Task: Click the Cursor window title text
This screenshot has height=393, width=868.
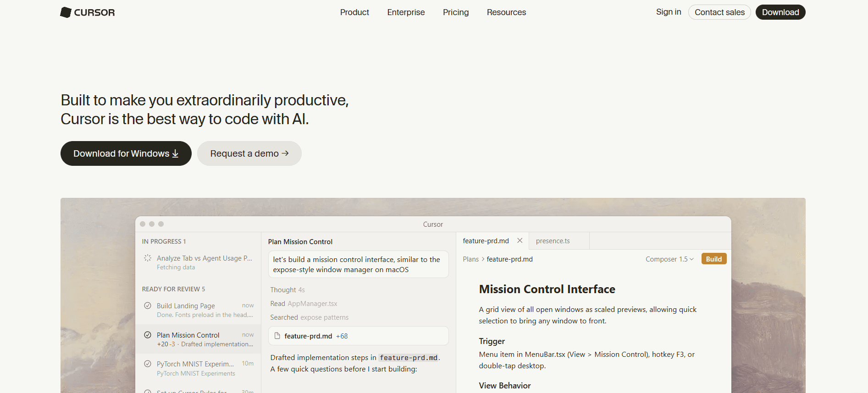Action: pos(433,224)
